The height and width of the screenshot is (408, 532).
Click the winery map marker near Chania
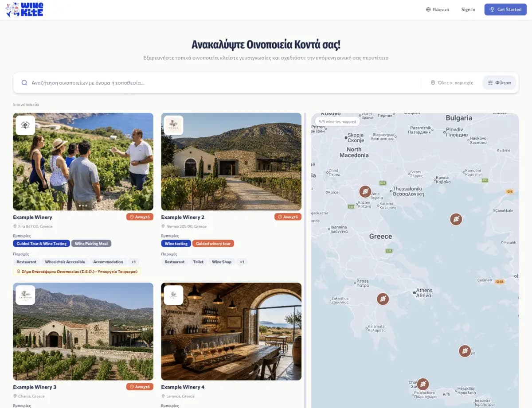point(422,384)
